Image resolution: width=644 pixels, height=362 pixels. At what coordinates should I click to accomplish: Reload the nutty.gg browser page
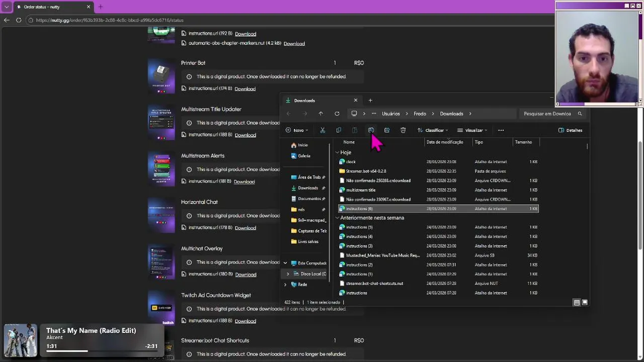tap(19, 20)
